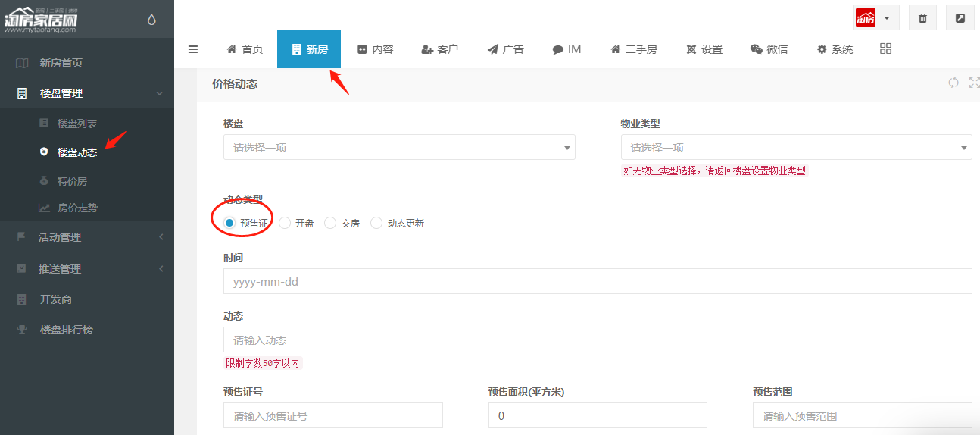Click the trash can icon button

922,18
